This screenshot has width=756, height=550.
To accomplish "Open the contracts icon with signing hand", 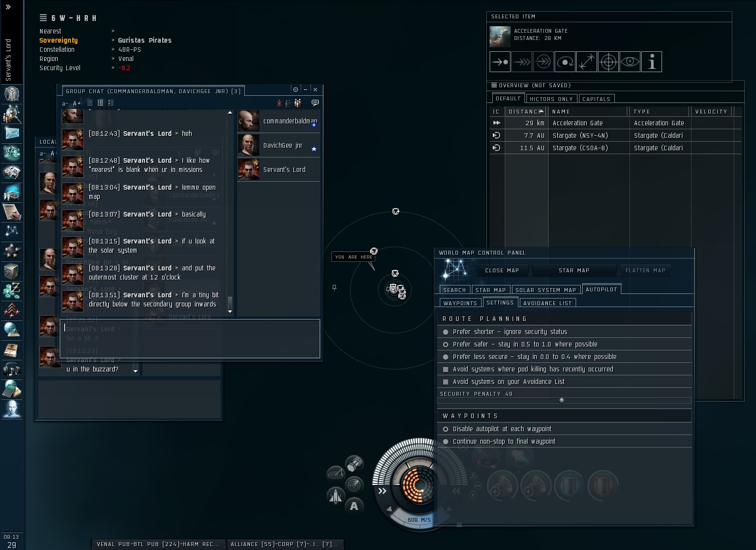I will (x=12, y=212).
